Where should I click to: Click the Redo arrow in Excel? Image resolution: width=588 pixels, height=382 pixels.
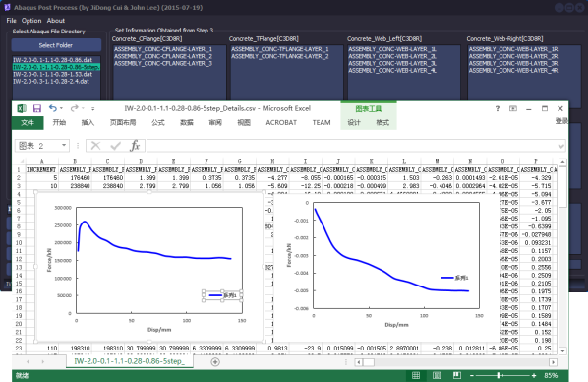click(75, 108)
